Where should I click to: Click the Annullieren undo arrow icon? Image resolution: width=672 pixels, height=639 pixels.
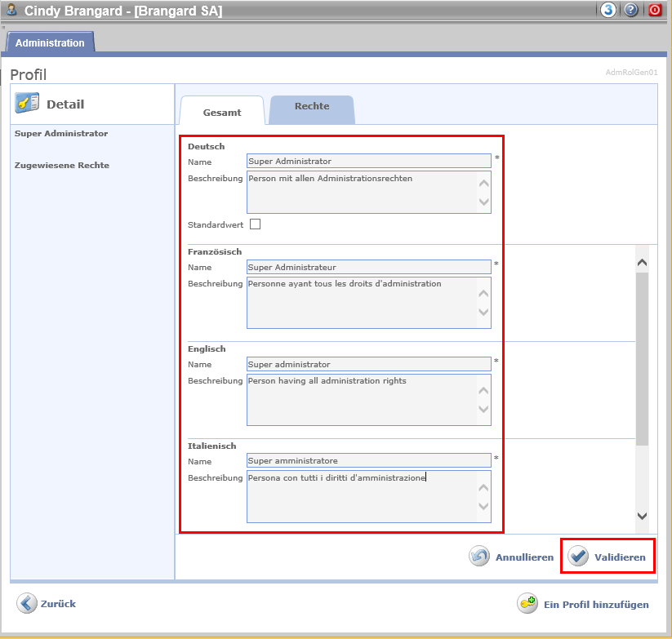point(479,557)
